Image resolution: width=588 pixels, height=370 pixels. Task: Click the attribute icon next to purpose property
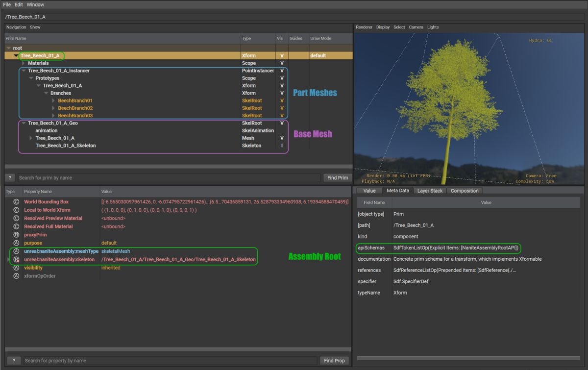(16, 243)
